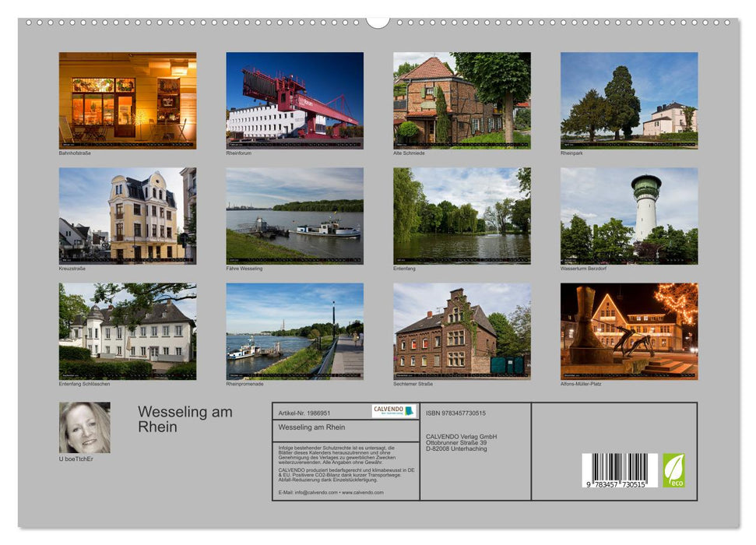Image resolution: width=756 pixels, height=545 pixels.
Task: Toggle the Entenfang pond photo
Action: (x=462, y=217)
